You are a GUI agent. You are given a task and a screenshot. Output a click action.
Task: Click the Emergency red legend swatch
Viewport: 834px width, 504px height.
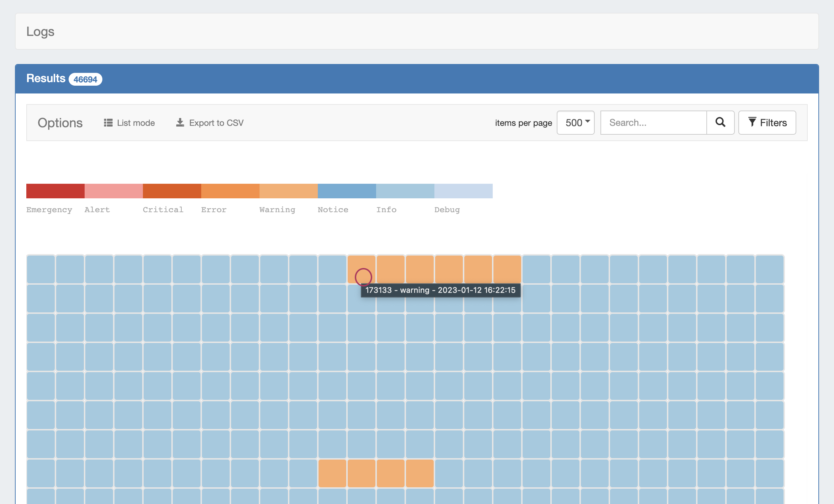tap(55, 191)
